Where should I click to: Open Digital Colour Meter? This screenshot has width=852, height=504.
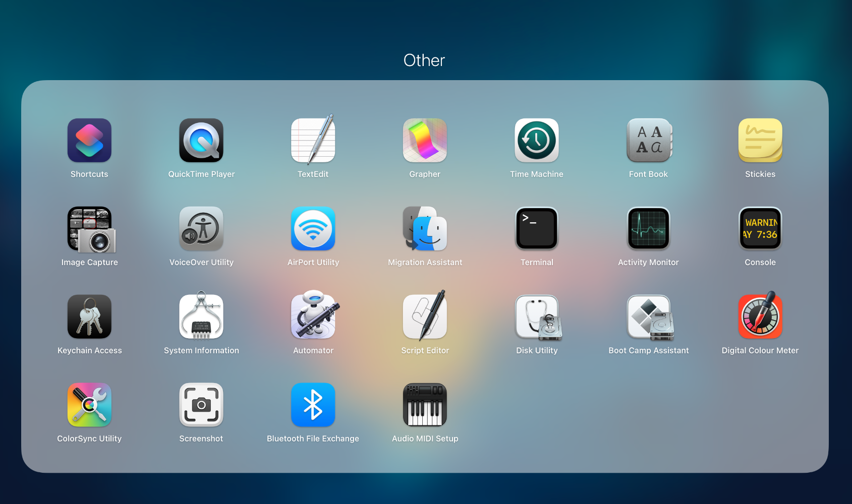click(x=760, y=317)
